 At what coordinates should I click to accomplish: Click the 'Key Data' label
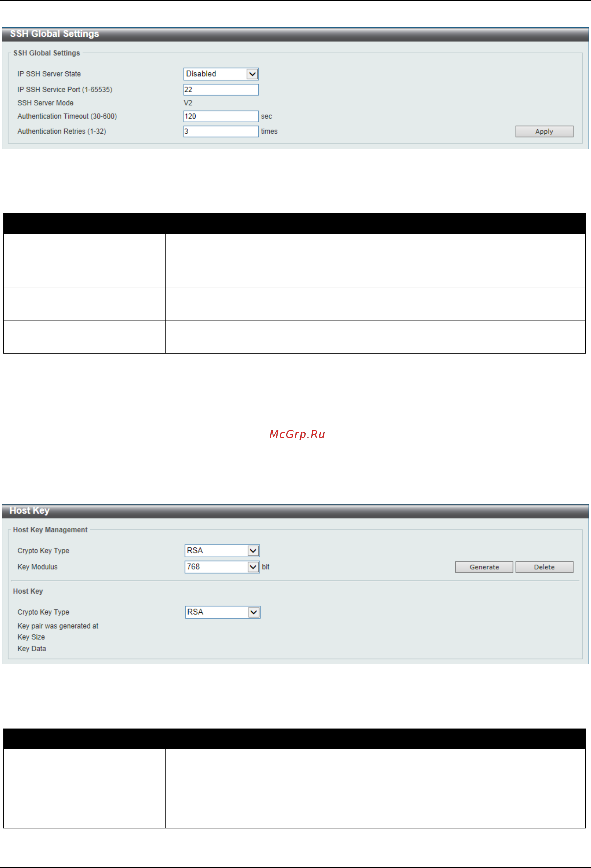coord(32,649)
